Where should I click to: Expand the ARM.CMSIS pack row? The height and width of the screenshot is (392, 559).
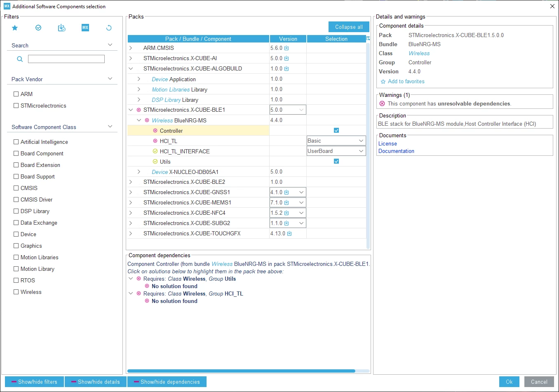[131, 48]
